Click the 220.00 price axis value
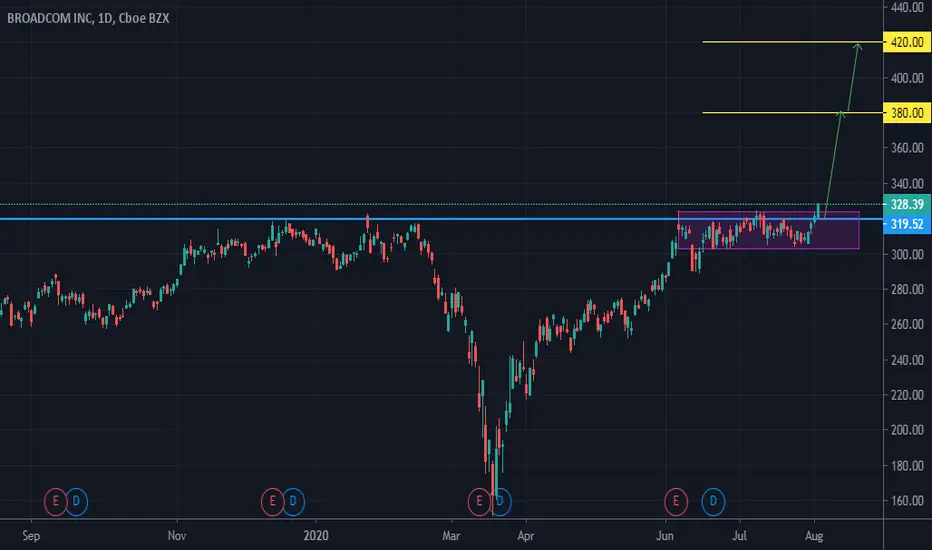The image size is (932, 550). click(x=907, y=395)
